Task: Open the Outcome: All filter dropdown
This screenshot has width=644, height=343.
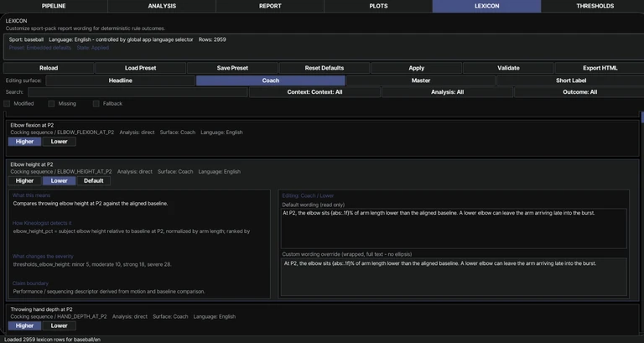Action: click(x=579, y=92)
